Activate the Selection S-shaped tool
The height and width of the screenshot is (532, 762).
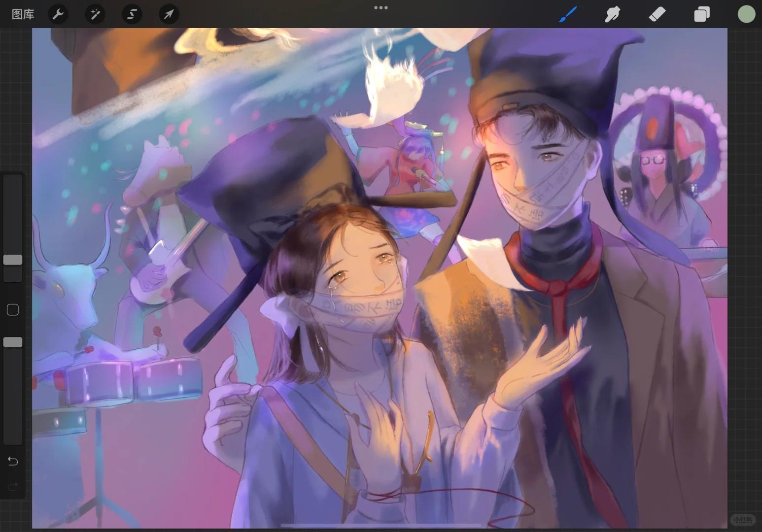click(x=132, y=14)
